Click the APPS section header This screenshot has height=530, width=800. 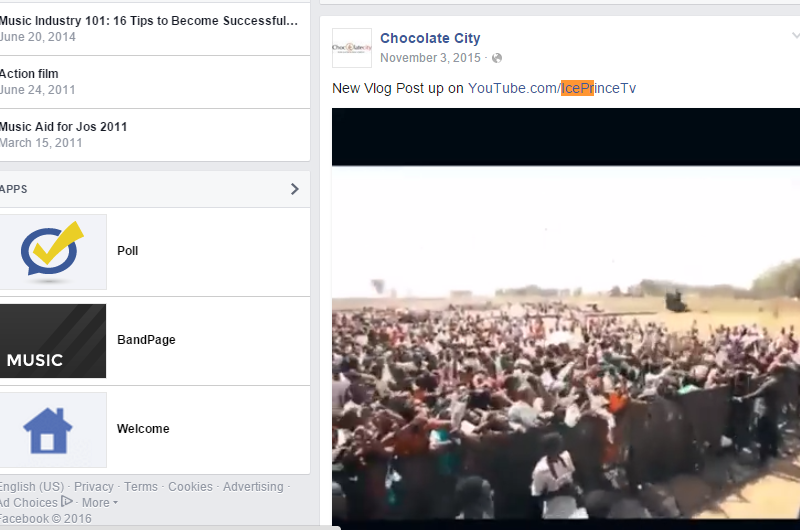[155, 189]
